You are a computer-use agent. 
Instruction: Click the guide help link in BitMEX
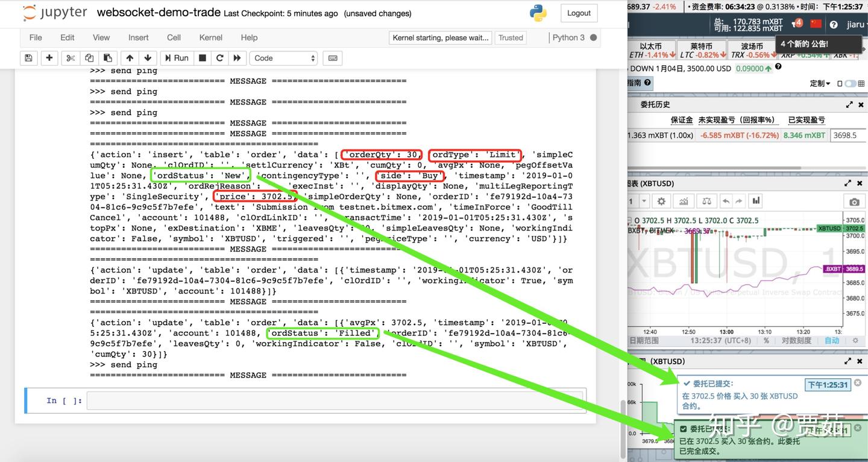tap(639, 83)
